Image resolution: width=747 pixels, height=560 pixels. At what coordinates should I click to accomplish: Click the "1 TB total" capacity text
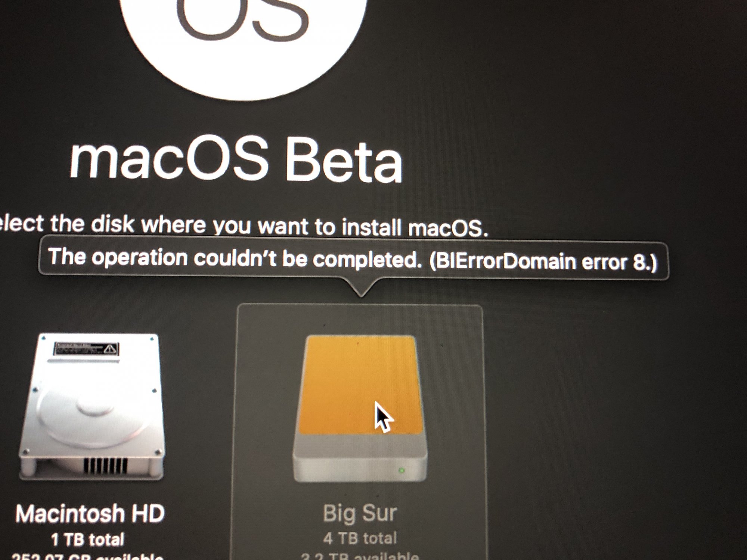coord(87,539)
